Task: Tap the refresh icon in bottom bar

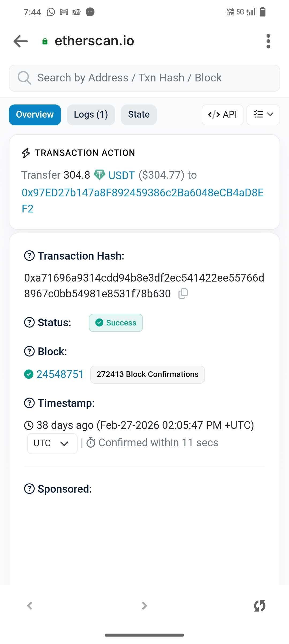Action: pyautogui.click(x=260, y=606)
